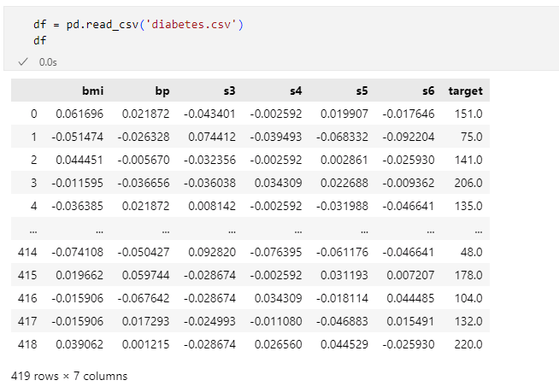Click row index 414
The height and width of the screenshot is (392, 559).
tap(28, 252)
